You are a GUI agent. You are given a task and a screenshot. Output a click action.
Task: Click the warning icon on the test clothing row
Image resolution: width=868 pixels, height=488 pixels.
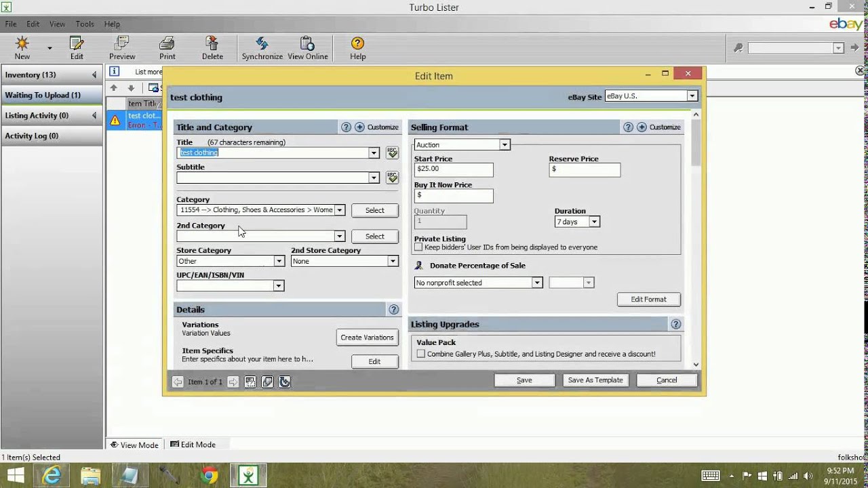(115, 121)
